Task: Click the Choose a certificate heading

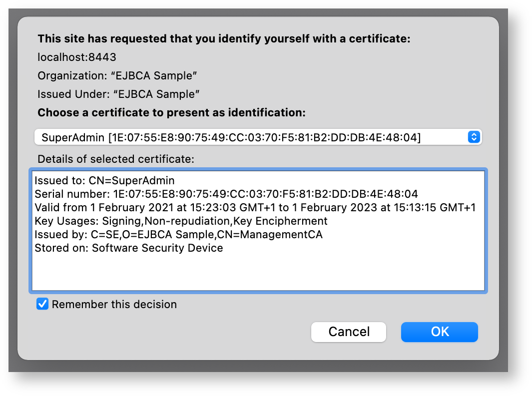Action: [x=171, y=112]
